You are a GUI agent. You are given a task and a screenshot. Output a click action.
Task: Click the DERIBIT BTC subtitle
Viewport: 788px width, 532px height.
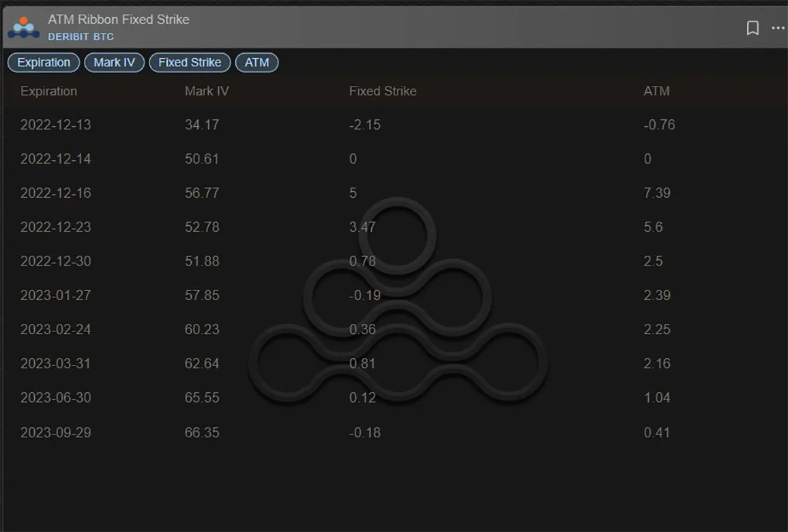tap(81, 37)
